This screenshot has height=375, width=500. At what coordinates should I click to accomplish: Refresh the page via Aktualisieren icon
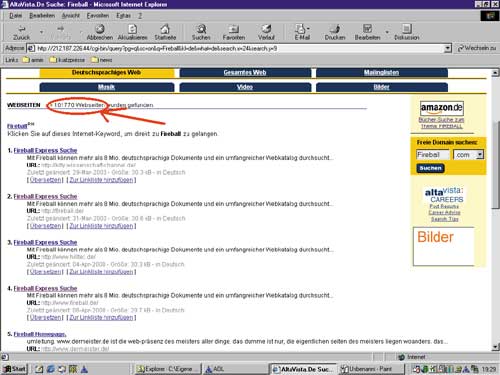pos(133,32)
